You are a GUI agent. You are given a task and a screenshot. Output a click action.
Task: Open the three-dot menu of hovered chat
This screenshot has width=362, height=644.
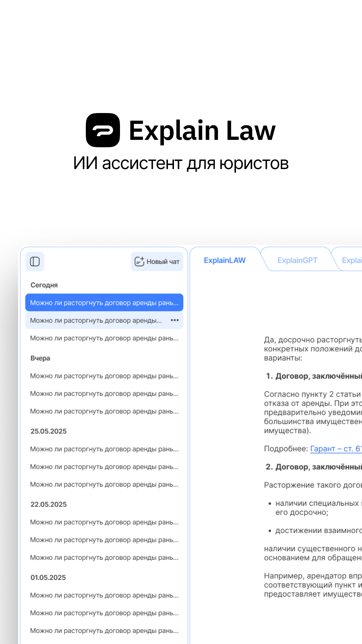[x=175, y=320]
